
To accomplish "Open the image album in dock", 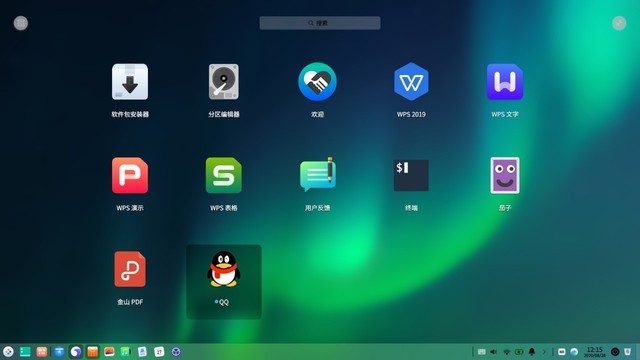I will [109, 351].
